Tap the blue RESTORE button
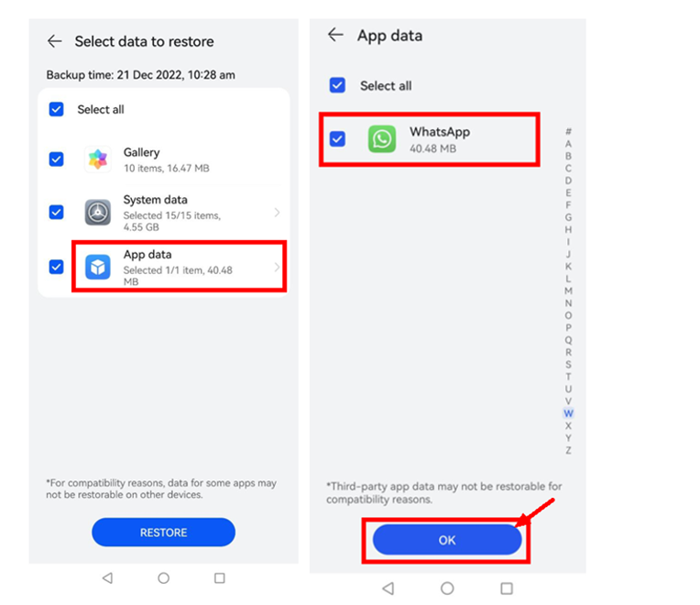The height and width of the screenshot is (605, 700). coord(163,533)
